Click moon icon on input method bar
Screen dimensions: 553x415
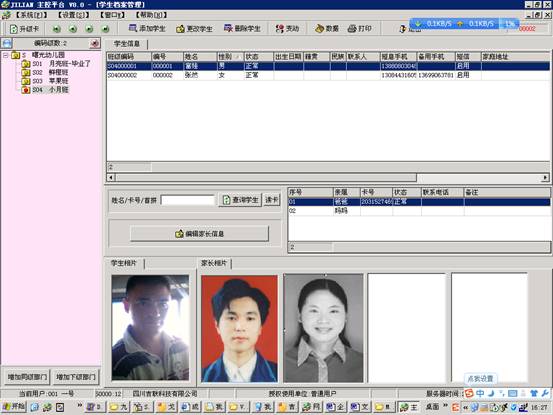pyautogui.click(x=491, y=393)
